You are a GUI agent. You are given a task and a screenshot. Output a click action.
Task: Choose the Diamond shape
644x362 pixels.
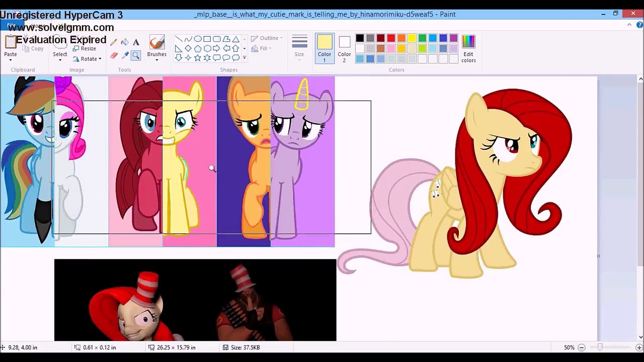(188, 49)
